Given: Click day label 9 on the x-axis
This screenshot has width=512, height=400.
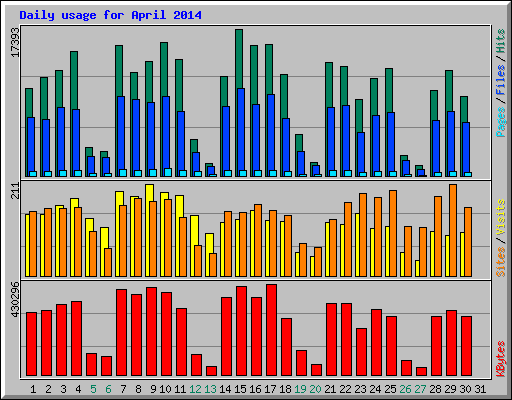Looking at the screenshot, I should tap(153, 389).
